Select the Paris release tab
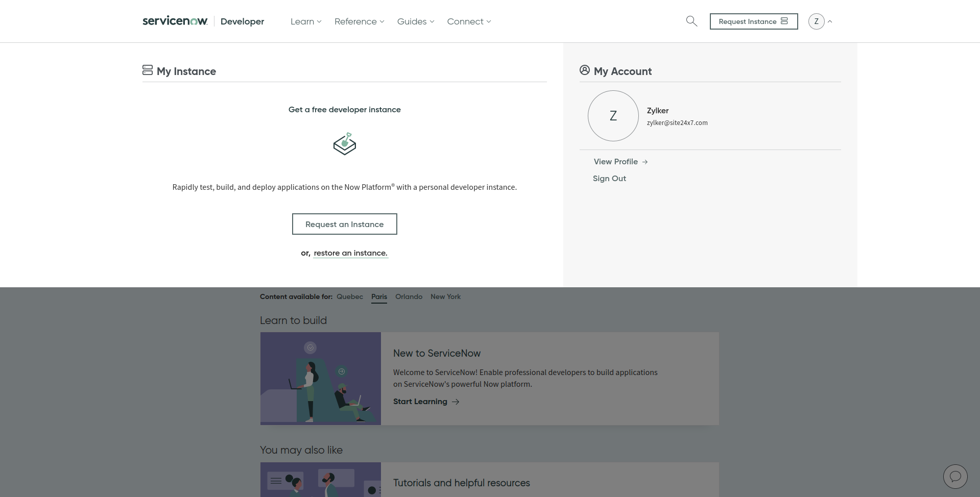The width and height of the screenshot is (980, 497). coord(379,297)
